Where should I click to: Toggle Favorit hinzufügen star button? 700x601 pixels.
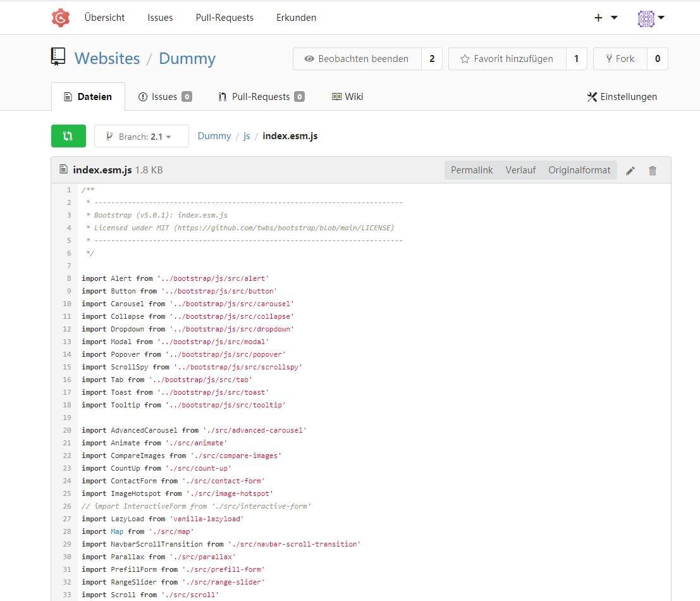[507, 59]
